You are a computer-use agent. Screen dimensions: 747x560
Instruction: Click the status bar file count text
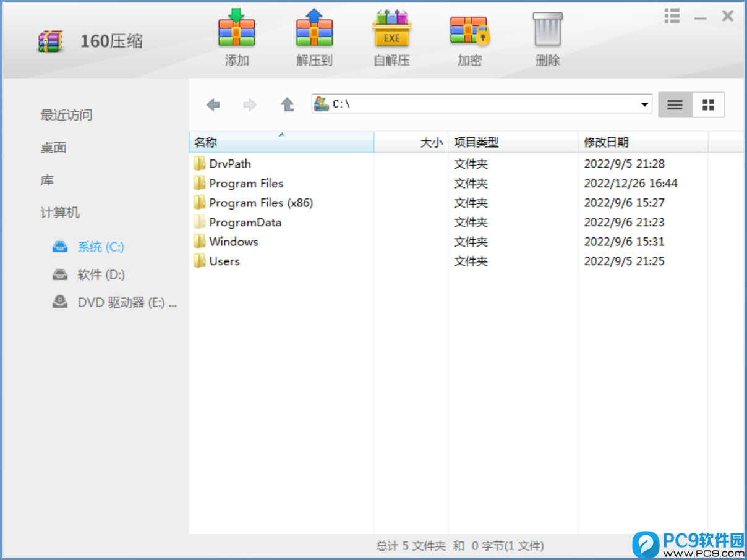460,546
